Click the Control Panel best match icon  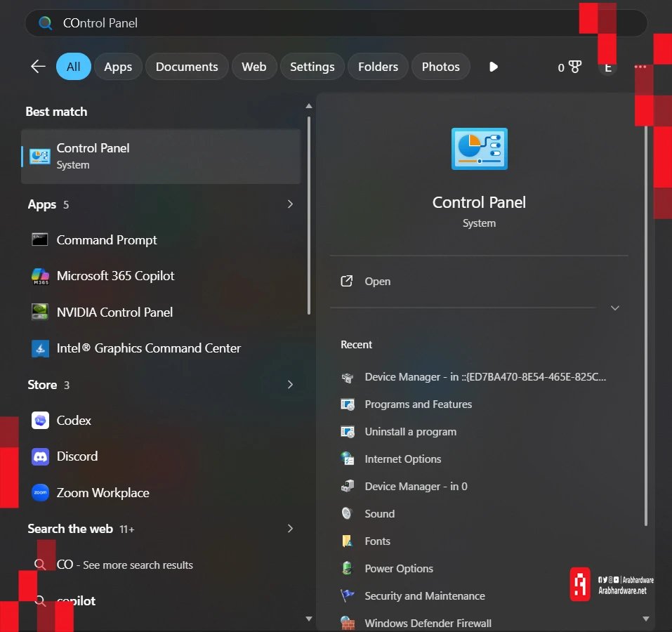pyautogui.click(x=40, y=157)
